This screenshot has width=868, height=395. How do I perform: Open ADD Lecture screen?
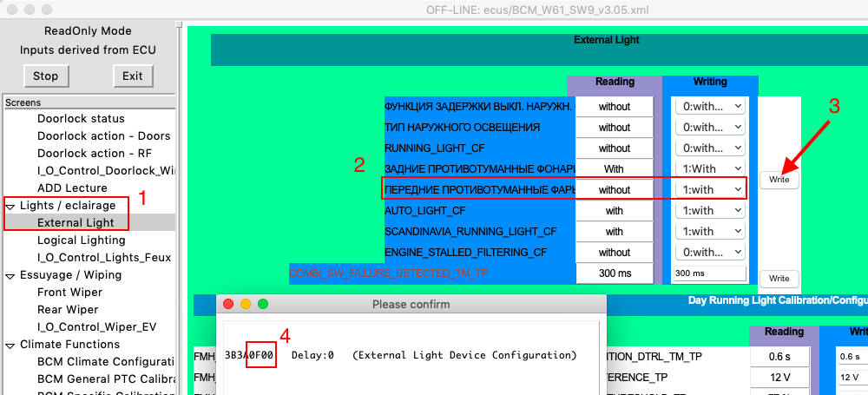coord(72,188)
